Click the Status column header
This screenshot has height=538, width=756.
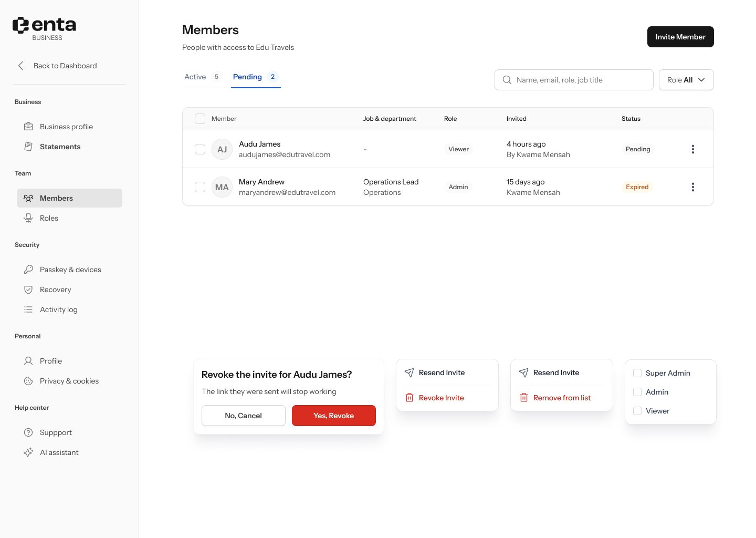(631, 119)
